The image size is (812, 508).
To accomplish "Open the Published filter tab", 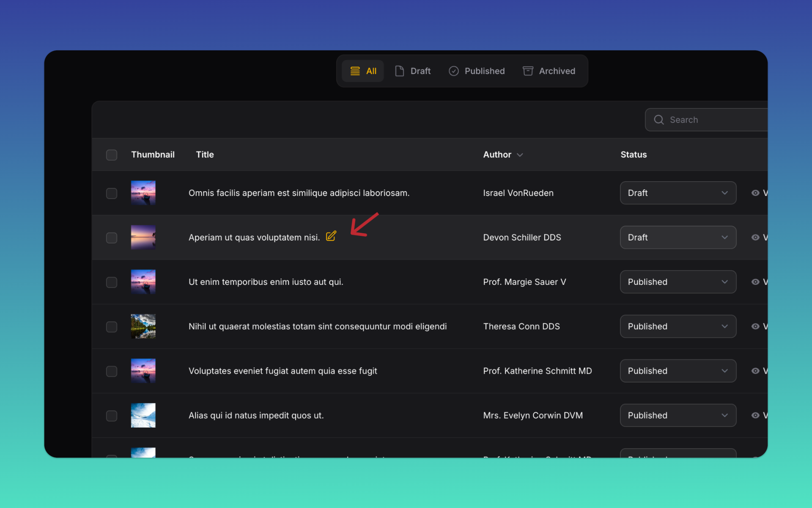I will coord(477,71).
